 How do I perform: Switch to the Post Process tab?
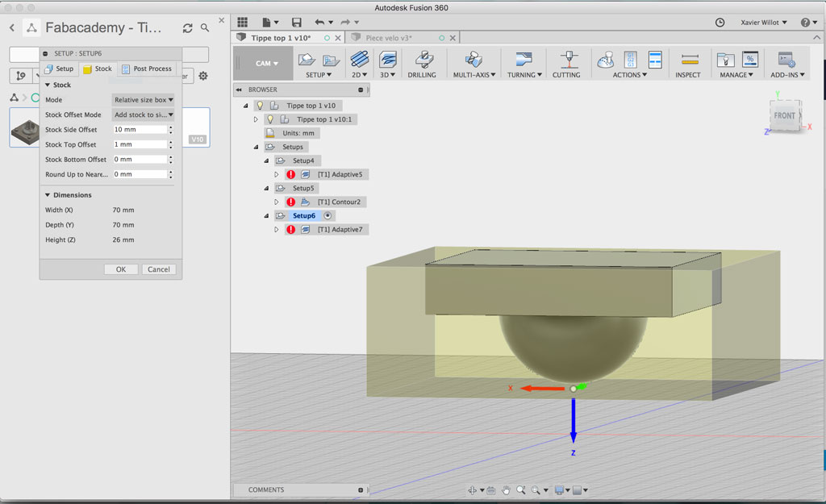[147, 69]
